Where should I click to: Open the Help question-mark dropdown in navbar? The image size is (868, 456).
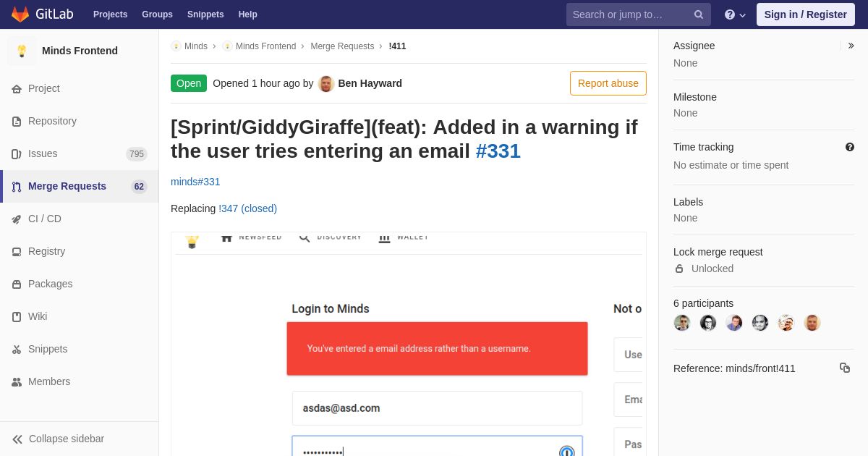[735, 14]
